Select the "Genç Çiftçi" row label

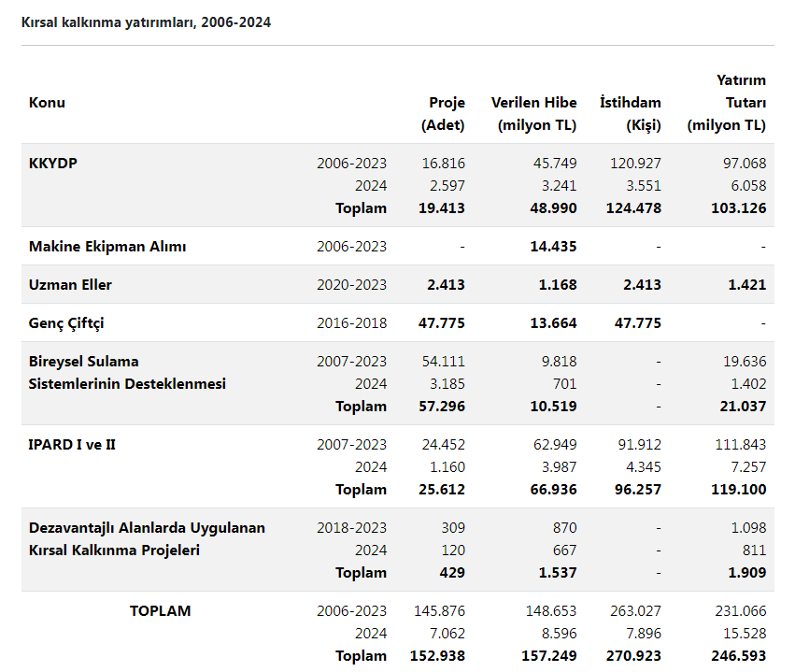point(66,323)
